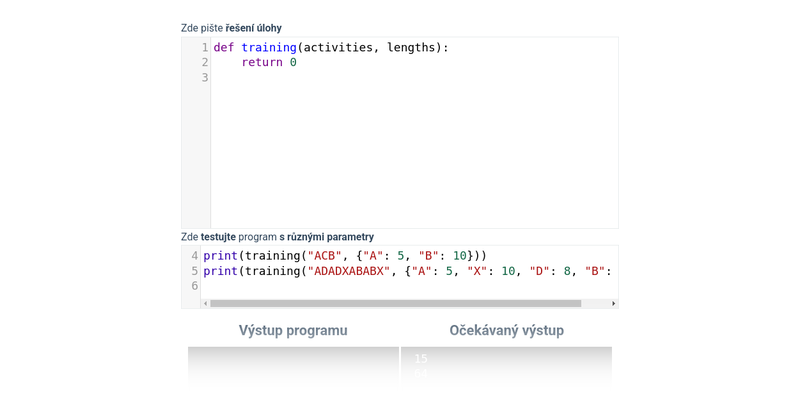Click the 'Výstup programu' heading
800x400 pixels.
click(293, 330)
